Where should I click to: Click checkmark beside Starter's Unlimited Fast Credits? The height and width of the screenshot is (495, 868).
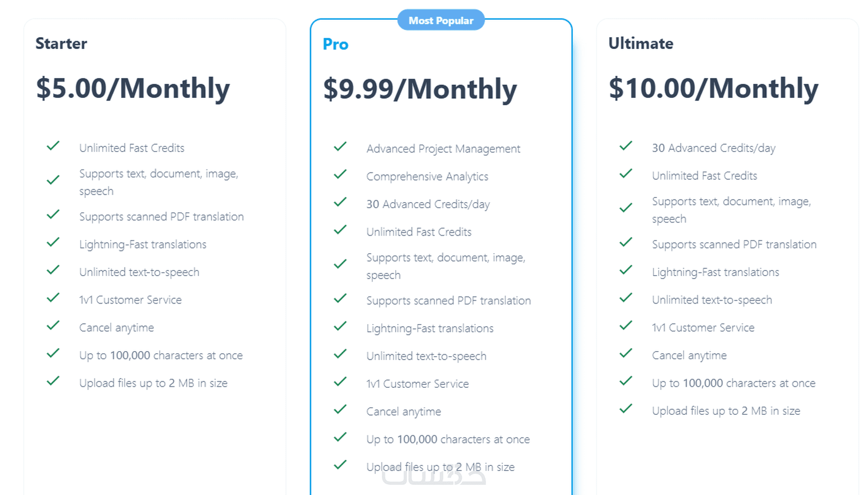53,146
